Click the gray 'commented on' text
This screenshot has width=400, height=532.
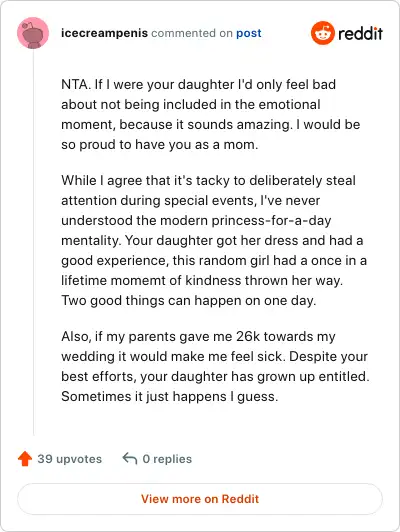[x=192, y=33]
